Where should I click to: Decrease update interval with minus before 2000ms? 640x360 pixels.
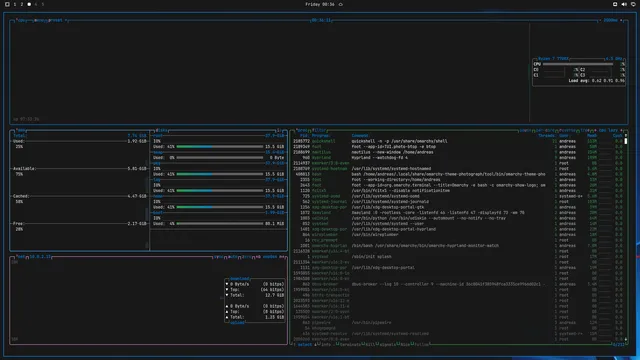(600, 20)
